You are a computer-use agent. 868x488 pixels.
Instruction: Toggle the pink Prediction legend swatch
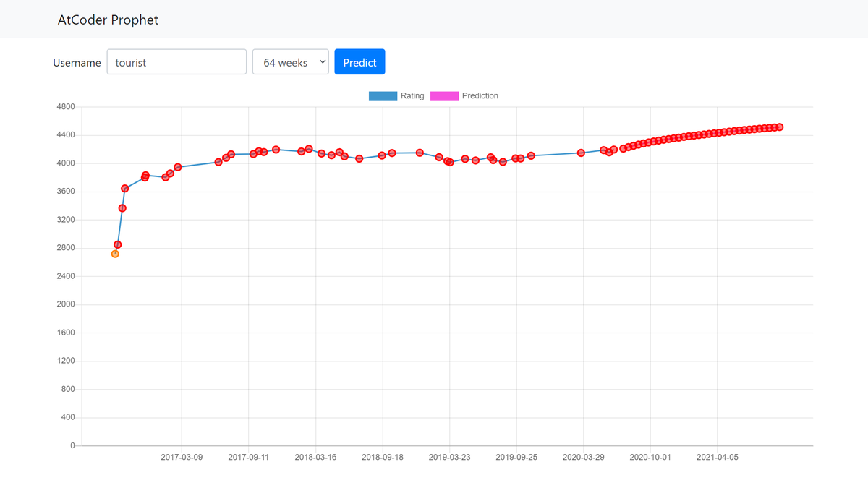coord(444,96)
